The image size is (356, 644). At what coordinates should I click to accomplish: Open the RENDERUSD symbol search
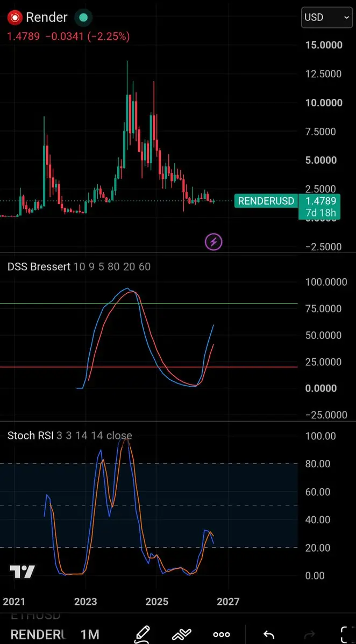(x=38, y=634)
